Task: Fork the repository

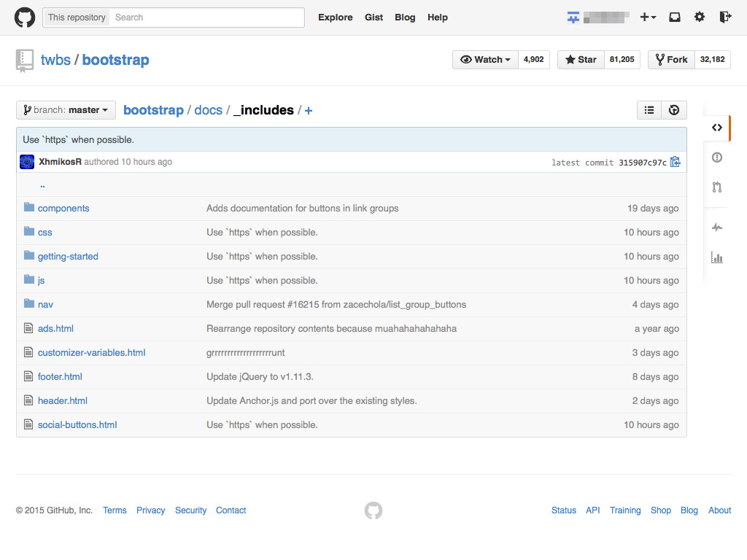Action: click(670, 59)
